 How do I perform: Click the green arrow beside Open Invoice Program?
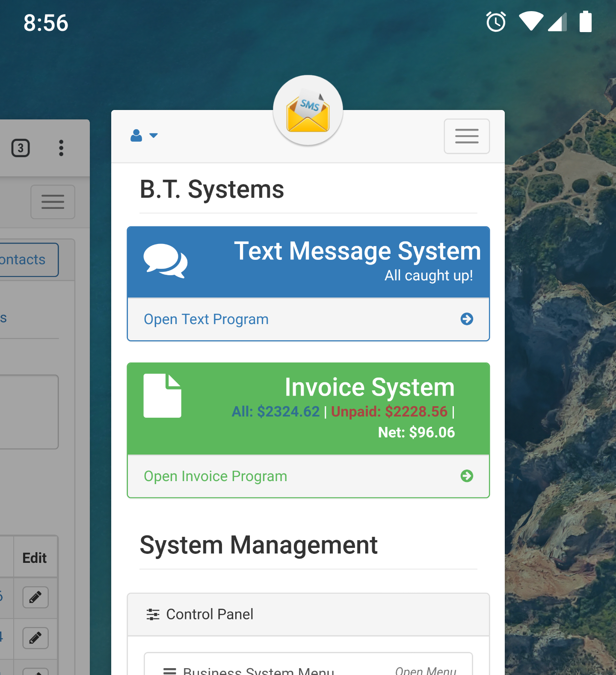(x=466, y=476)
